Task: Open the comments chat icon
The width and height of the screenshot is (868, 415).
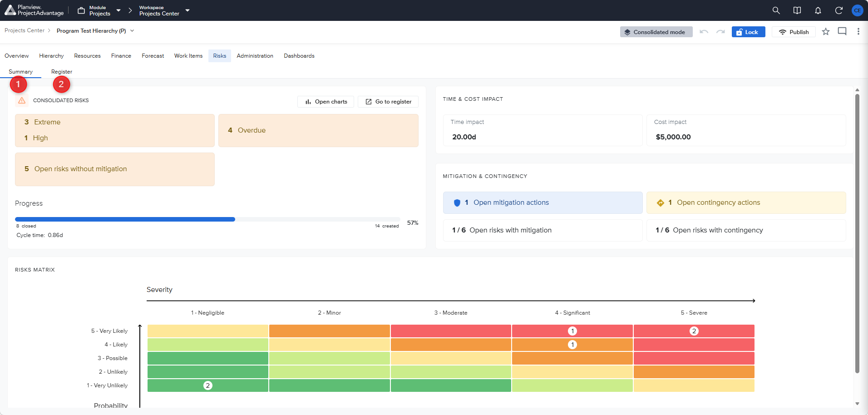Action: pos(842,31)
